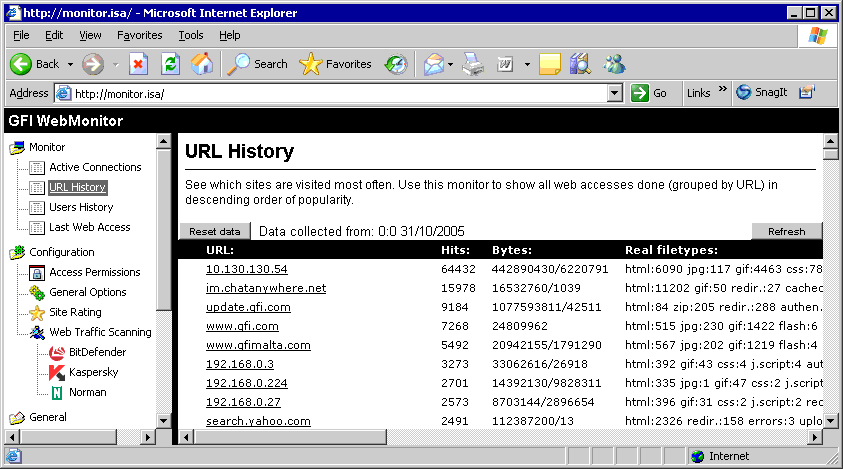The image size is (843, 469).
Task: Open the Forward button history dropdown arrow
Action: tap(115, 65)
